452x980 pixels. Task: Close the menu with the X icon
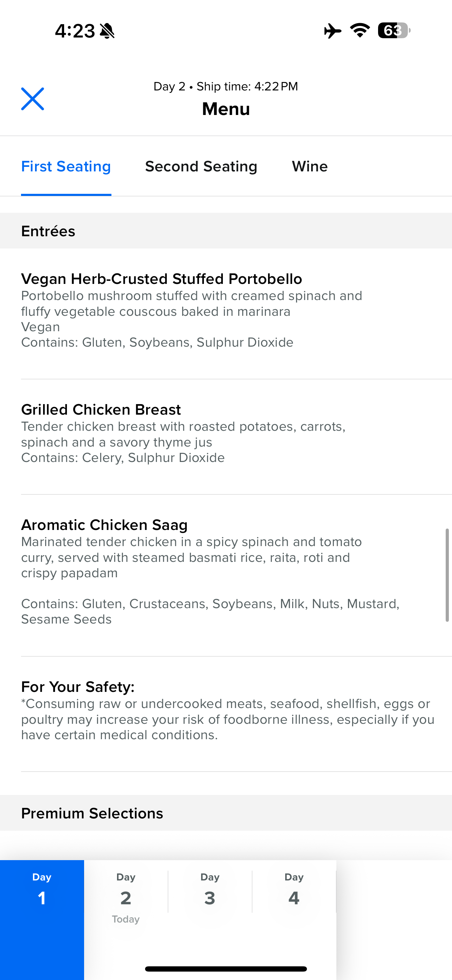[x=32, y=99]
